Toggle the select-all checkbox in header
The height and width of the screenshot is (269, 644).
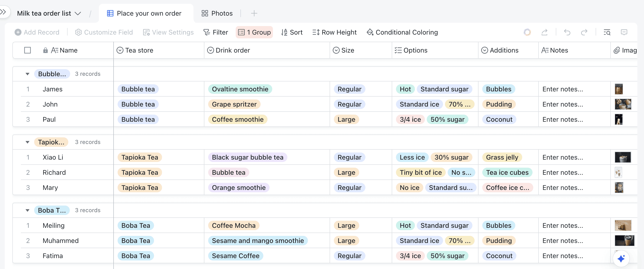click(28, 50)
